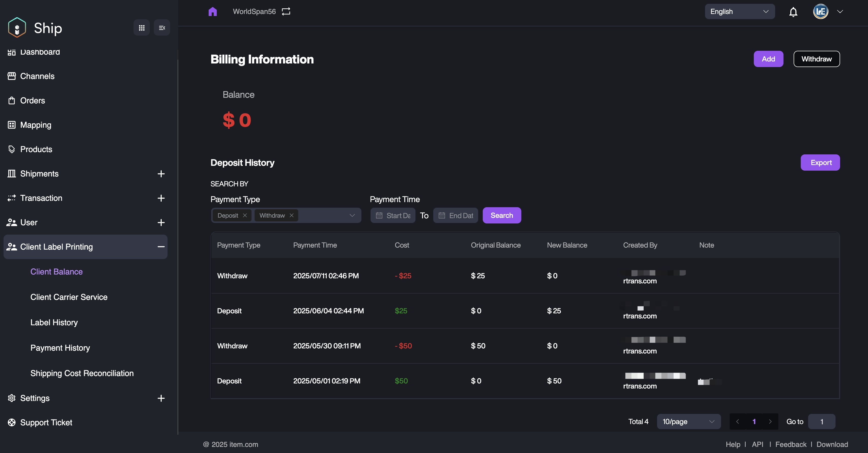Open Label History in the sidebar
Viewport: 868px width, 453px height.
point(54,322)
